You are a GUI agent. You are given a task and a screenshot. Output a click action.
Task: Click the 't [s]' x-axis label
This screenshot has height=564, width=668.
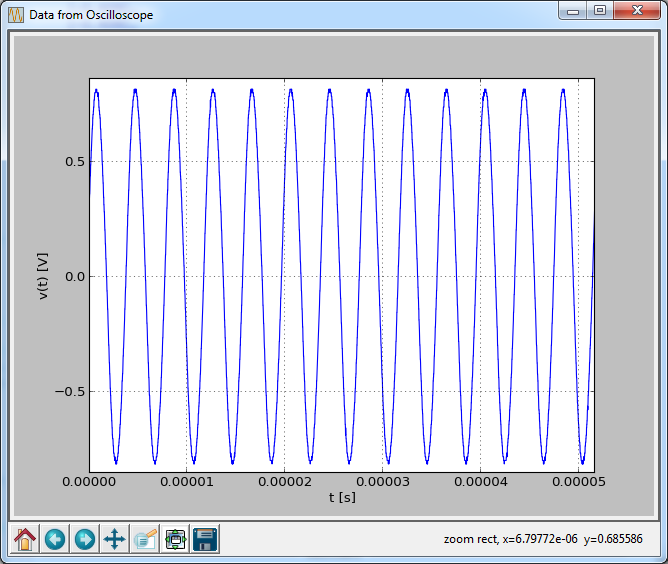[342, 497]
